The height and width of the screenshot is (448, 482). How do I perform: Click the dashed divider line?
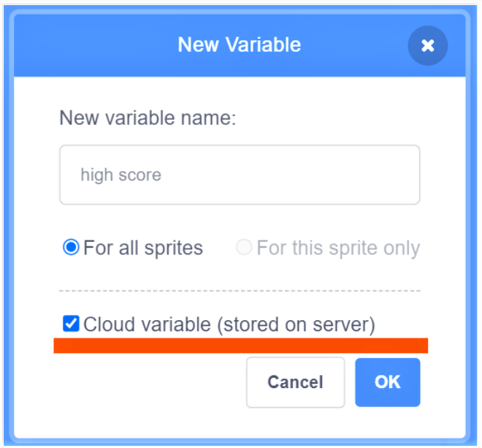pyautogui.click(x=240, y=291)
